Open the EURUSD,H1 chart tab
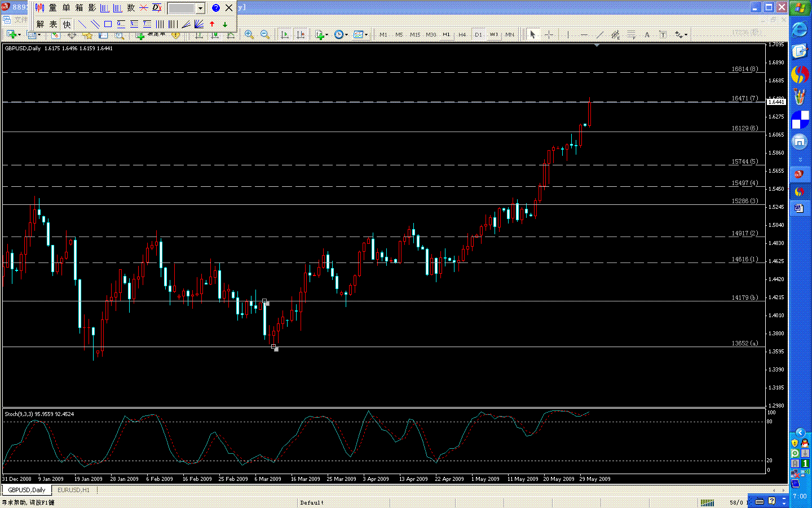812x508 pixels. click(x=73, y=490)
